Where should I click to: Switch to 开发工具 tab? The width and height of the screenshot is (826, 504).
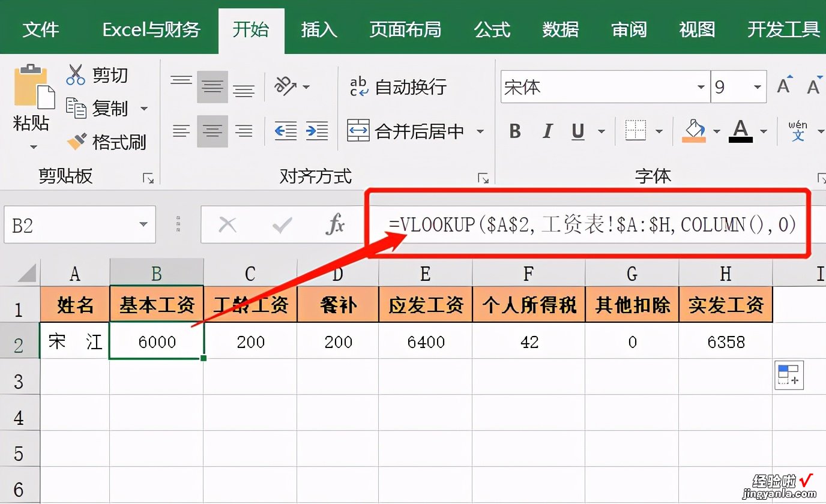[x=783, y=29]
